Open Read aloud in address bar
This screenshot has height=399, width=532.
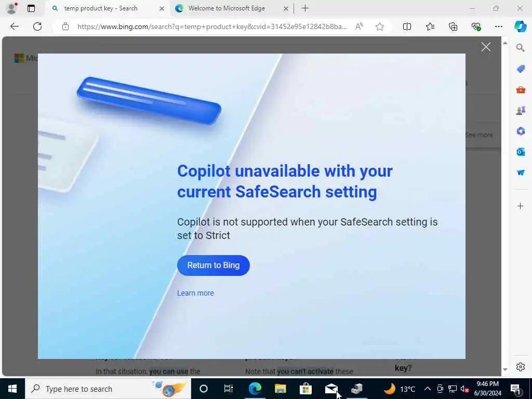pyautogui.click(x=359, y=26)
